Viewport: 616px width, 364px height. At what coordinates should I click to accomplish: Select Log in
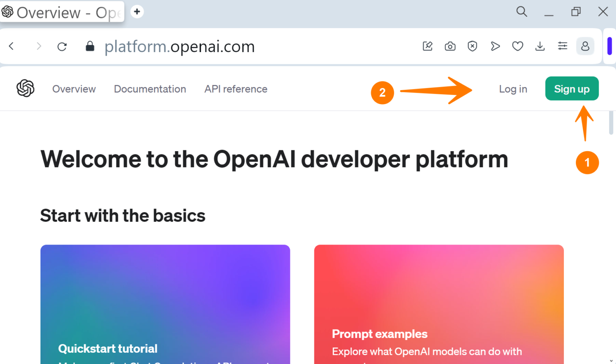click(513, 89)
